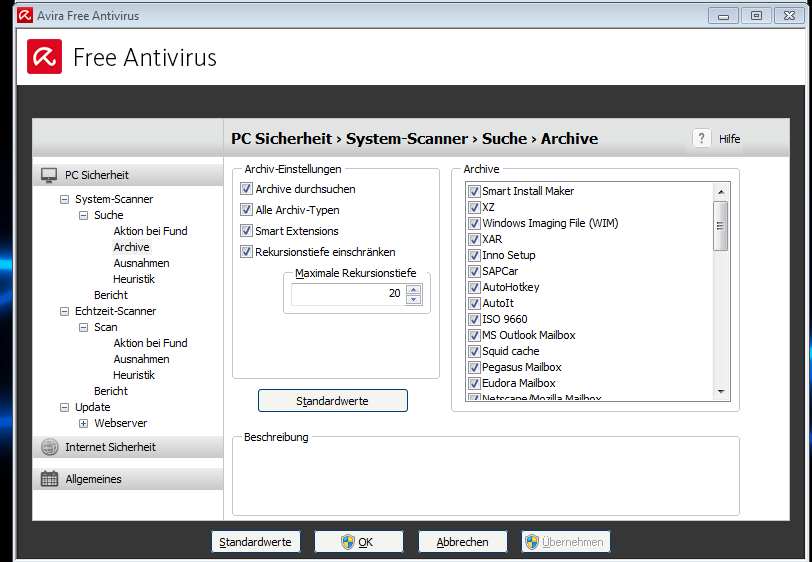
Task: Uncheck Inno Setup archive type
Action: pyautogui.click(x=474, y=255)
